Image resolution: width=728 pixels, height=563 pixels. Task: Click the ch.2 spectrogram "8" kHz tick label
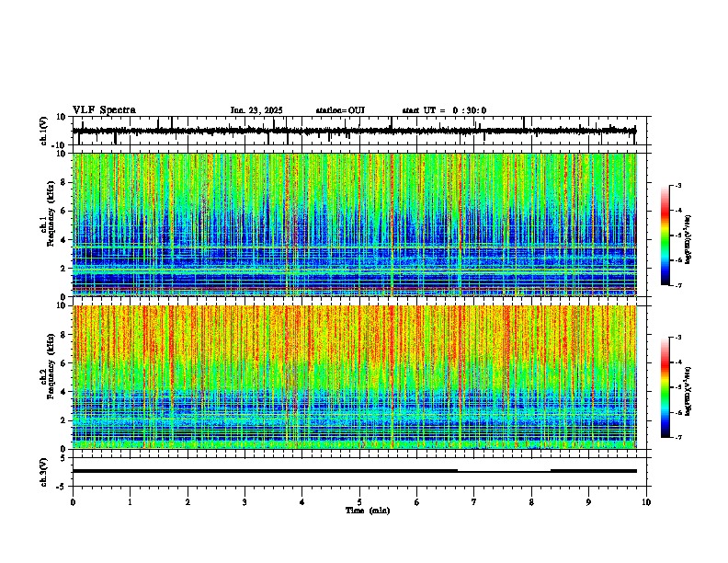click(64, 335)
